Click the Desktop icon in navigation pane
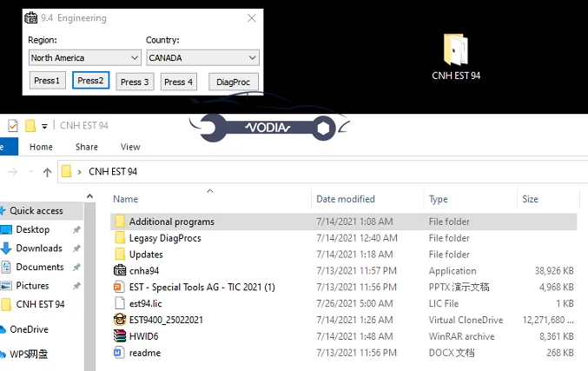Image resolution: width=588 pixels, height=371 pixels. point(6,229)
